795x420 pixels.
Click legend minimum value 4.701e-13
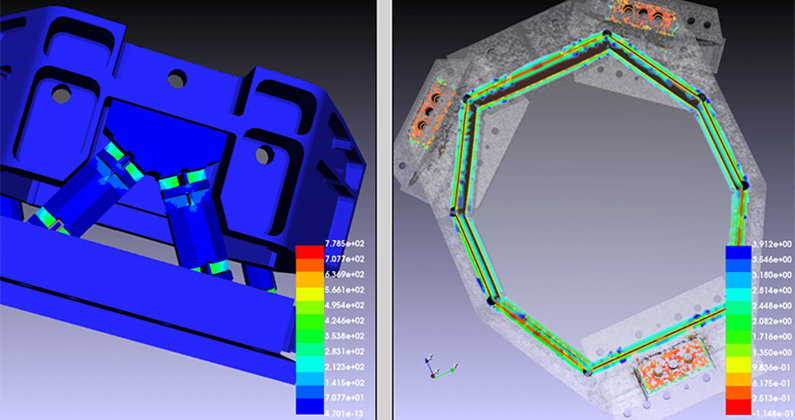click(345, 414)
